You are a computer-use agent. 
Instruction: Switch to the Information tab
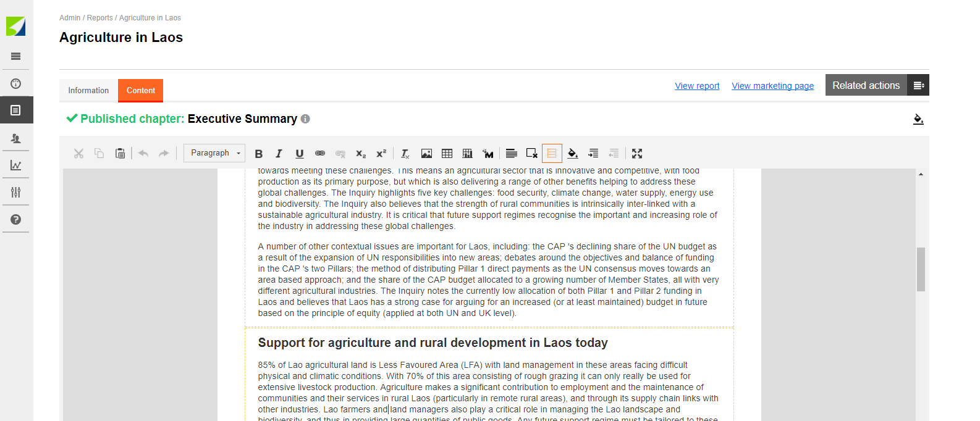tap(88, 91)
